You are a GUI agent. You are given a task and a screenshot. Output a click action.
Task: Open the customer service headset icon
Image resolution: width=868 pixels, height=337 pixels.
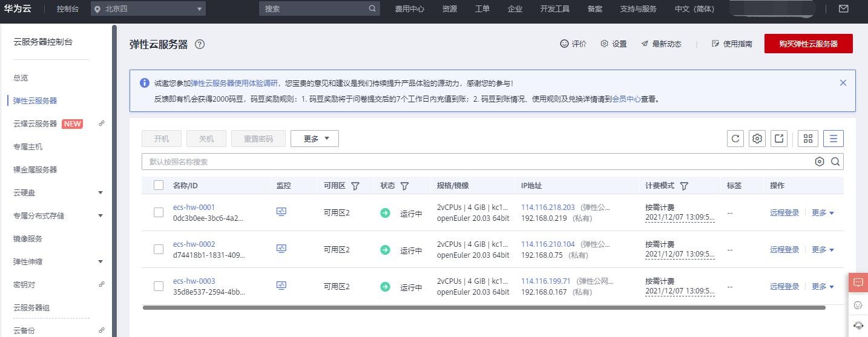coord(858,326)
